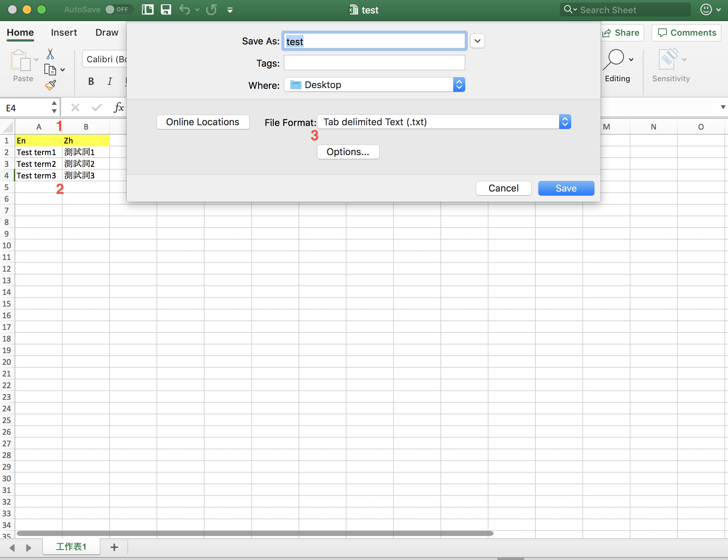This screenshot has width=728, height=560.
Task: Click the blue Save button
Action: pyautogui.click(x=566, y=188)
